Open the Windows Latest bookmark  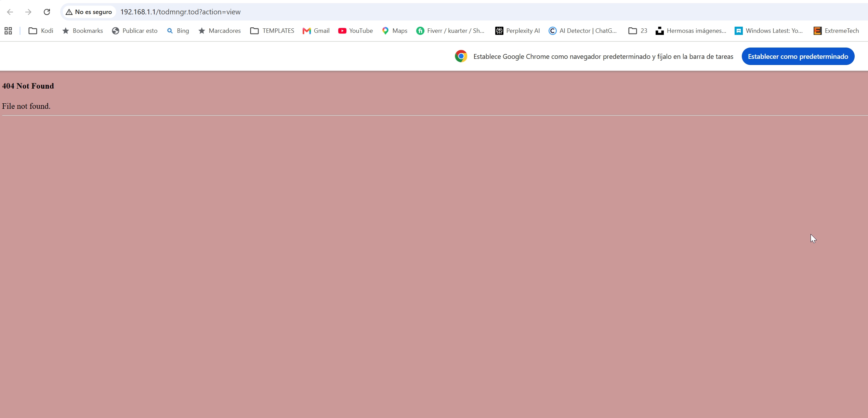pyautogui.click(x=769, y=31)
